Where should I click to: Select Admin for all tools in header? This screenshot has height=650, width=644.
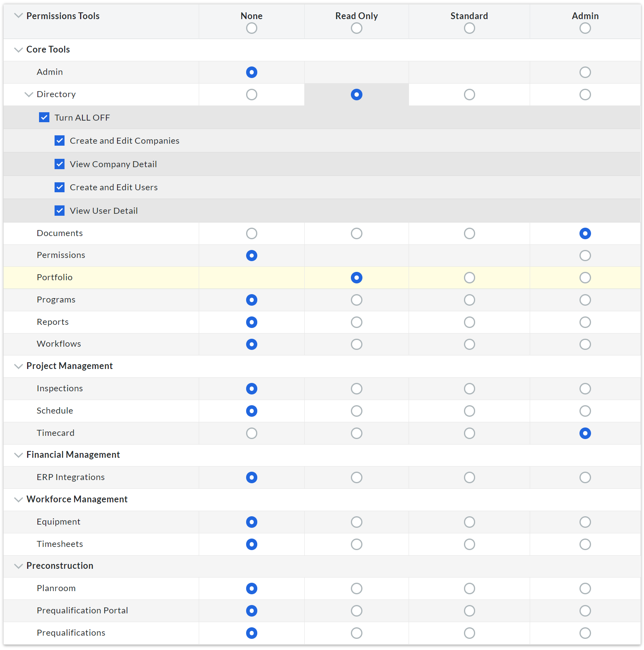pyautogui.click(x=585, y=28)
